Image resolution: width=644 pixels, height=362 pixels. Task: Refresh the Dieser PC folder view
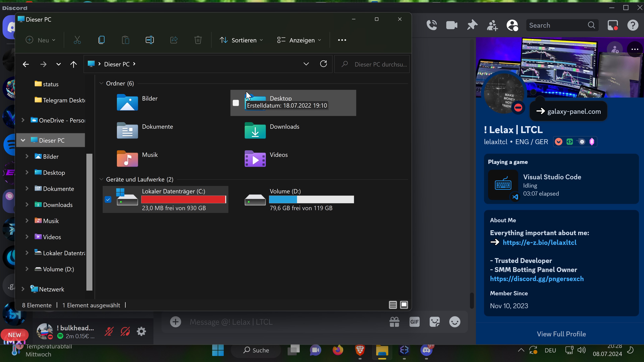pyautogui.click(x=323, y=64)
